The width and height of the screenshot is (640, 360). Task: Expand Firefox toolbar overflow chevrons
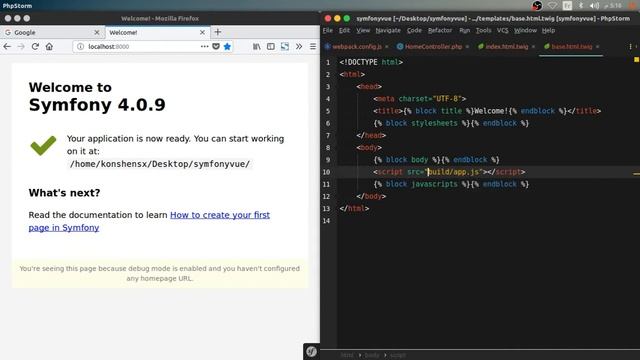[x=299, y=47]
